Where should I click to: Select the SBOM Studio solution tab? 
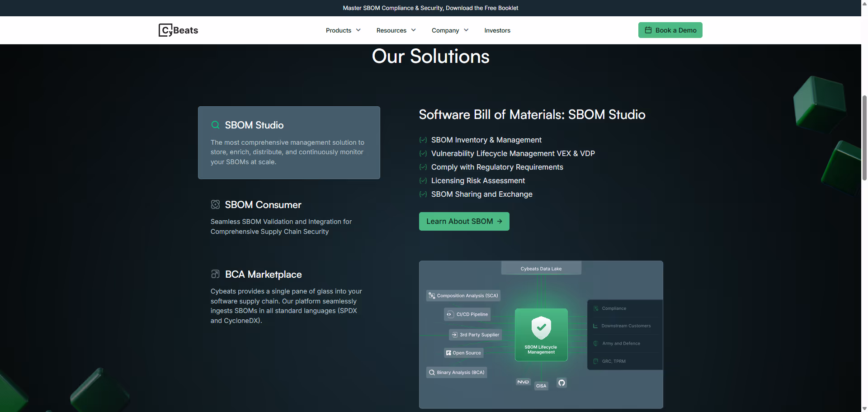tap(289, 142)
